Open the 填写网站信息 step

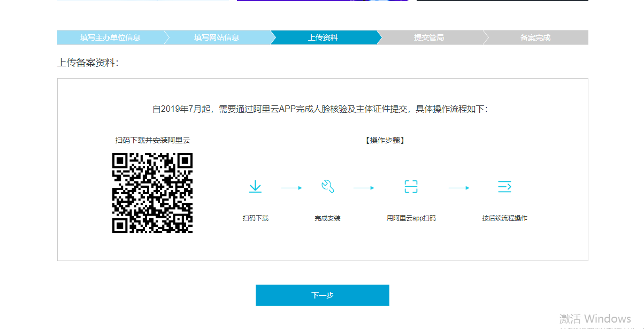pyautogui.click(x=217, y=37)
